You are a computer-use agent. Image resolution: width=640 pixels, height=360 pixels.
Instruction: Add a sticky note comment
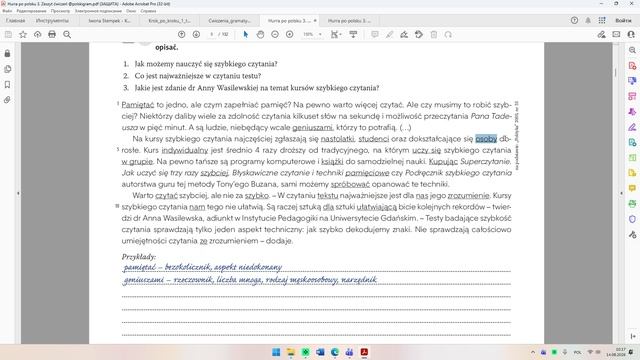point(375,35)
